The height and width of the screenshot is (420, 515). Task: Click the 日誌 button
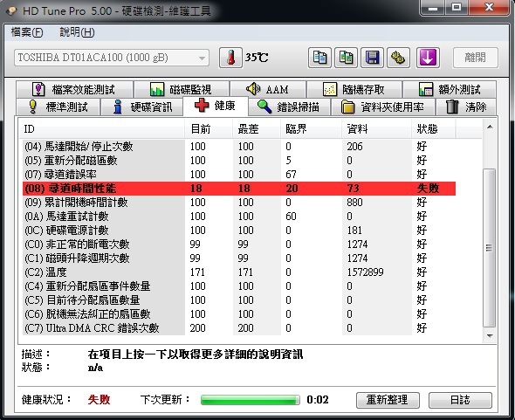point(460,400)
